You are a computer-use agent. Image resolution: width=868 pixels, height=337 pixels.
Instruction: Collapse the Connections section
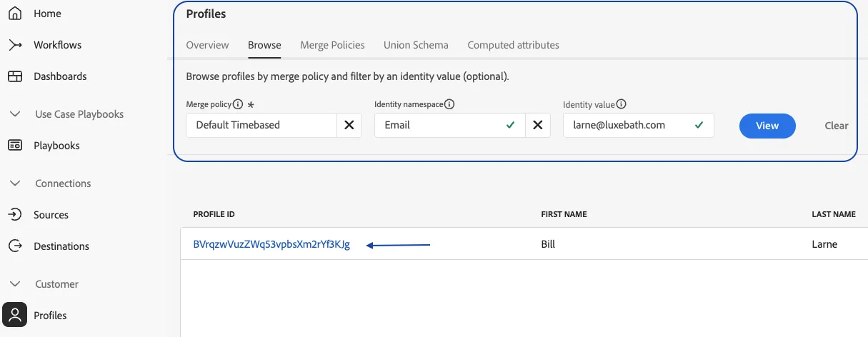(x=15, y=183)
